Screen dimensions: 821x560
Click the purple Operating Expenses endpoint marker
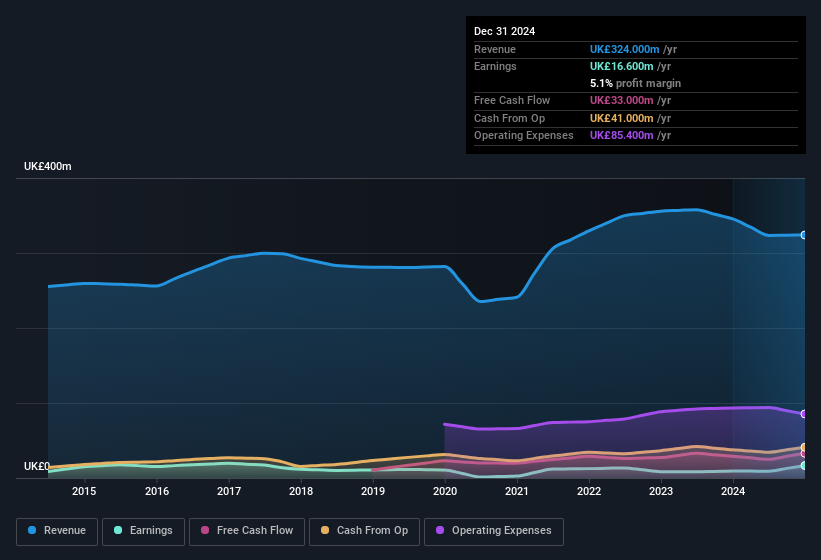pyautogui.click(x=804, y=414)
